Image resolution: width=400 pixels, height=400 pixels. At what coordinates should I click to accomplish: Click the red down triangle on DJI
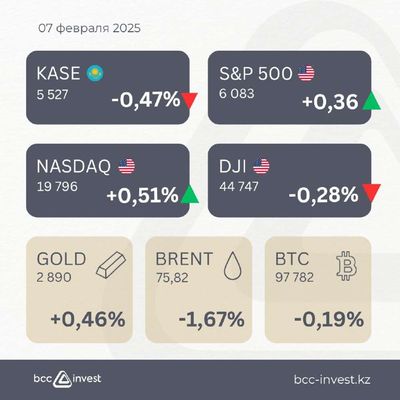coord(371,193)
